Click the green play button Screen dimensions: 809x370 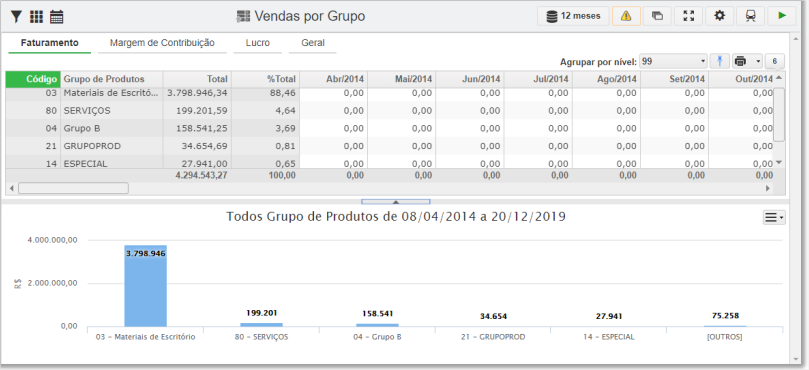pos(782,16)
